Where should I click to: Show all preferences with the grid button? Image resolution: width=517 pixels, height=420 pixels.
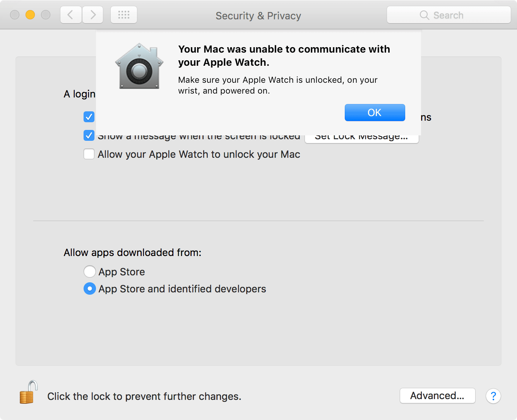pos(124,15)
